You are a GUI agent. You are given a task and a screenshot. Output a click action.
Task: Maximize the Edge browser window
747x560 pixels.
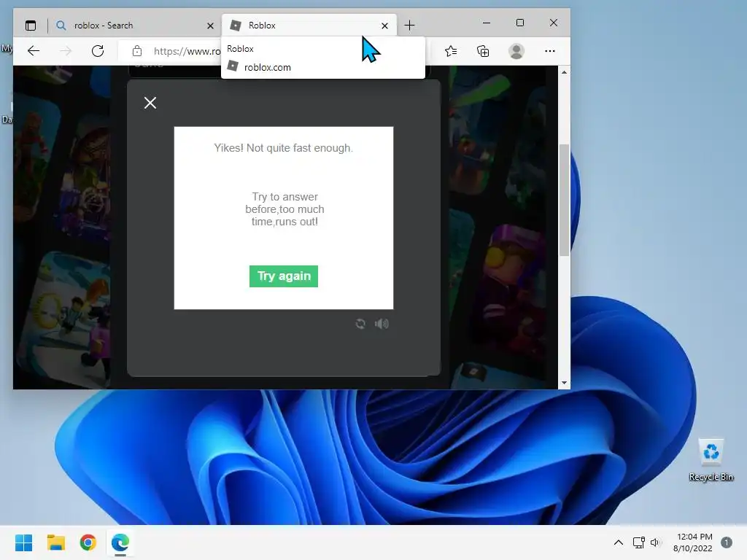(519, 23)
